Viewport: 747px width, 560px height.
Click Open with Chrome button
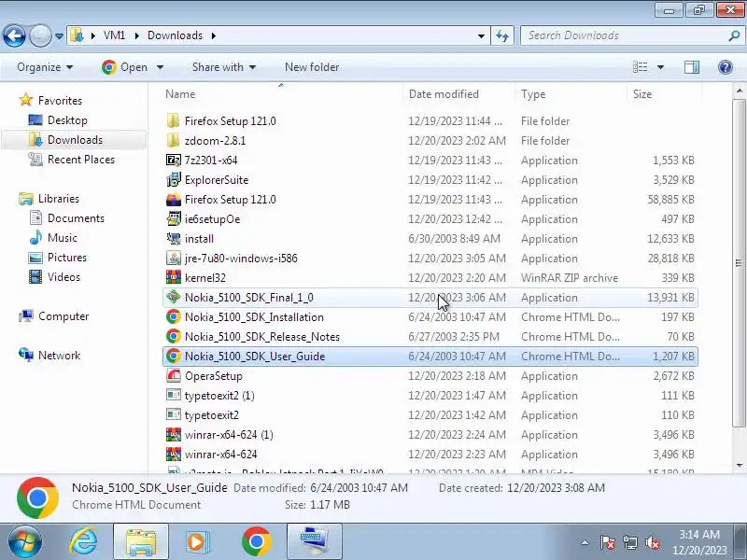coord(124,67)
